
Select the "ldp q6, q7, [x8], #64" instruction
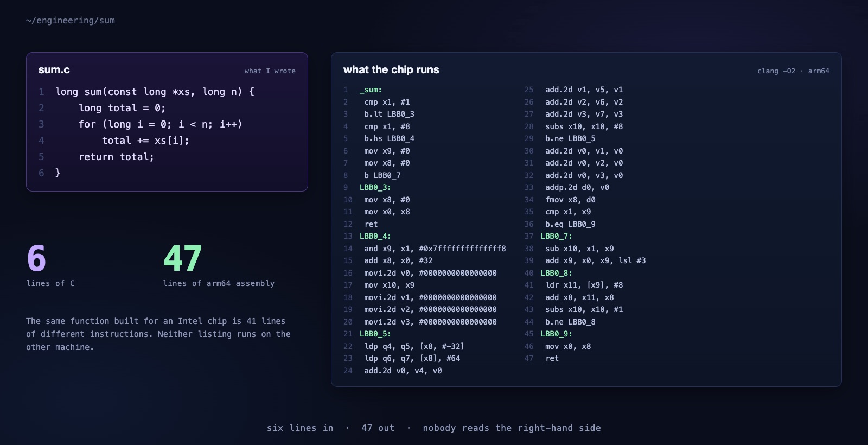(x=412, y=359)
